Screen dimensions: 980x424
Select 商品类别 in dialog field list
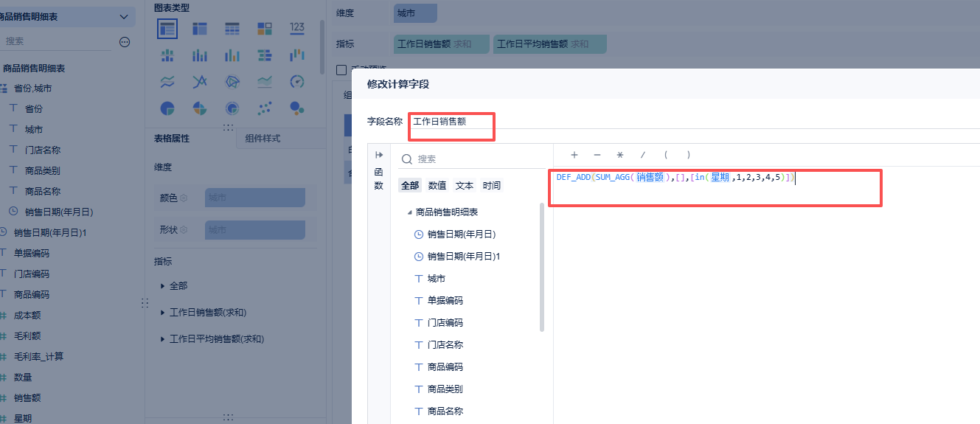[445, 389]
